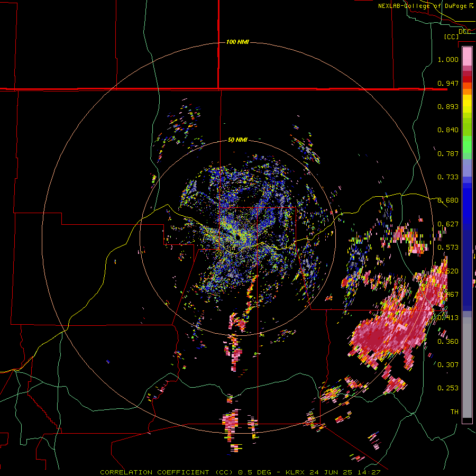Click the TH threshold legend label
This screenshot has height=476, width=476.
click(x=454, y=411)
